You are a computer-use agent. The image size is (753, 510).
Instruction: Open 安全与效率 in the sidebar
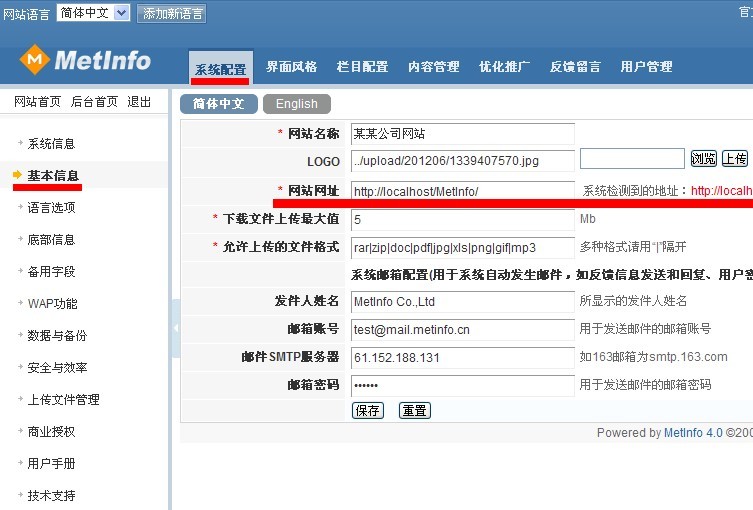point(57,368)
